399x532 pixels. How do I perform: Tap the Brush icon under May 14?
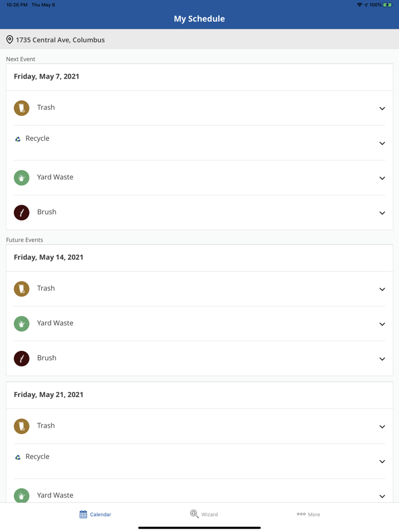click(x=22, y=358)
